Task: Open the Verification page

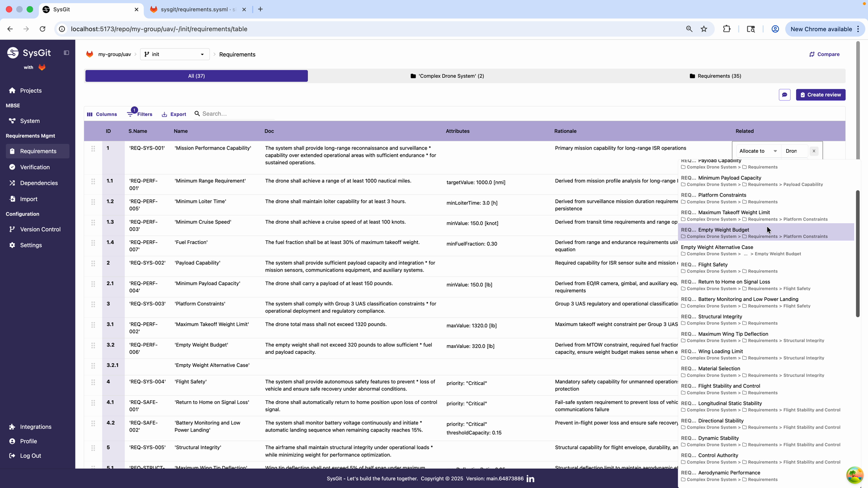Action: pos(35,167)
